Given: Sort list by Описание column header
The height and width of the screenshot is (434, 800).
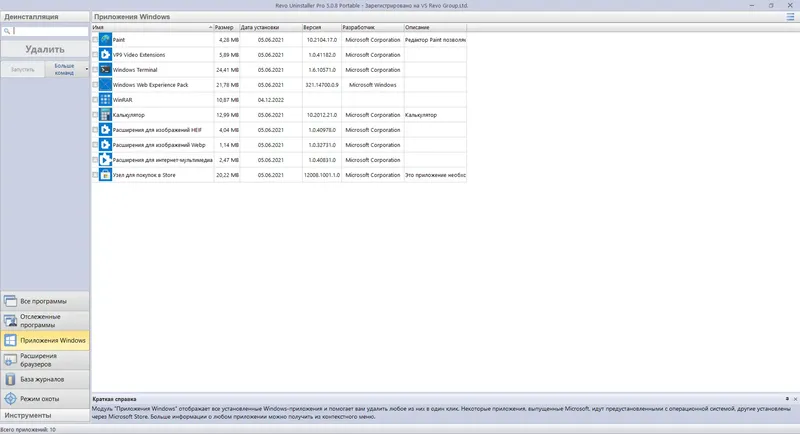Looking at the screenshot, I should click(x=435, y=27).
